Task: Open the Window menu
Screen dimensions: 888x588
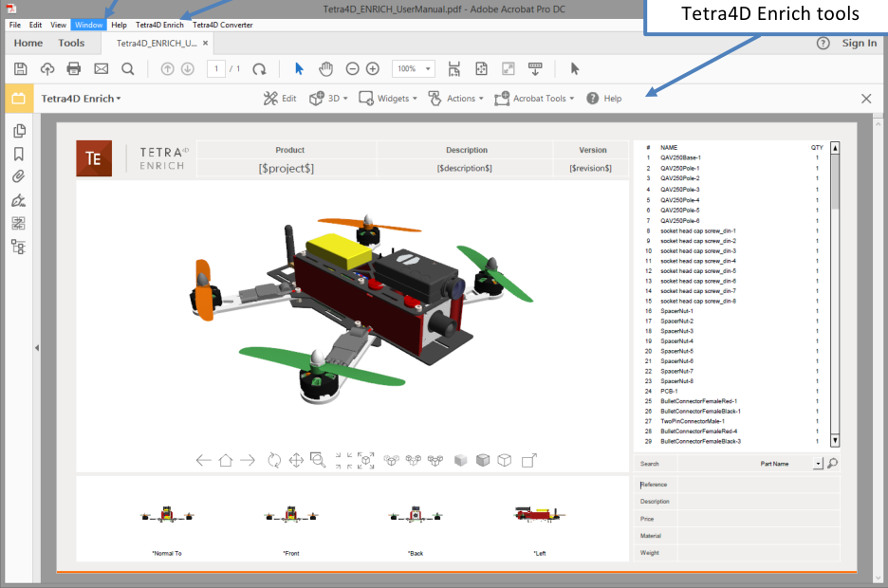Action: point(89,25)
